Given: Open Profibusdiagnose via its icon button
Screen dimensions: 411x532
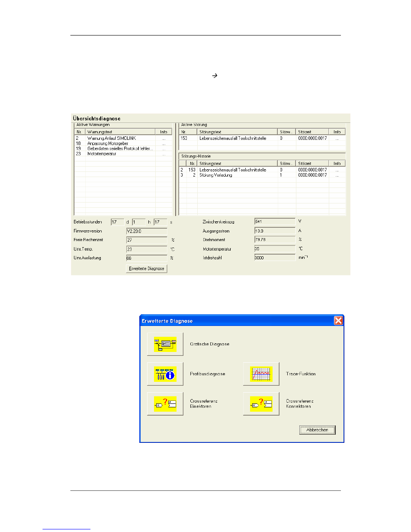Looking at the screenshot, I should 165,374.
